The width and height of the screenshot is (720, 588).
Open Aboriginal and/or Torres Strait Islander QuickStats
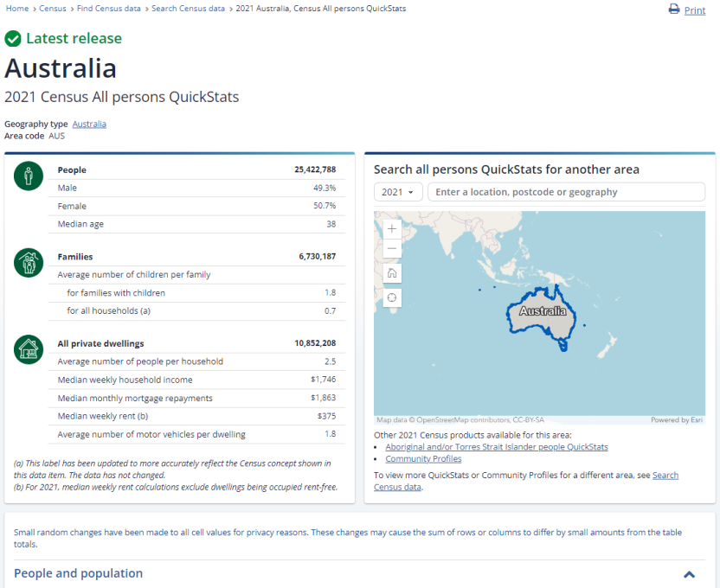pos(496,447)
